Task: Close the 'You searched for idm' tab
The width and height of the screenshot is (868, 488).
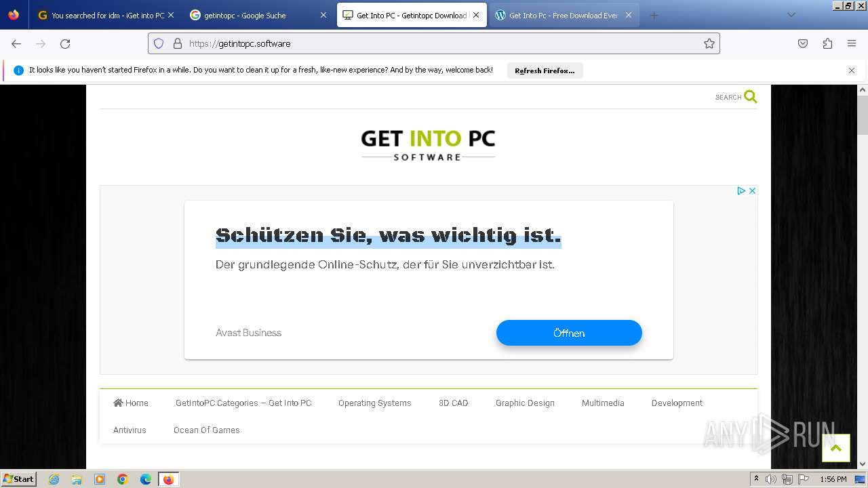Action: pyautogui.click(x=171, y=15)
